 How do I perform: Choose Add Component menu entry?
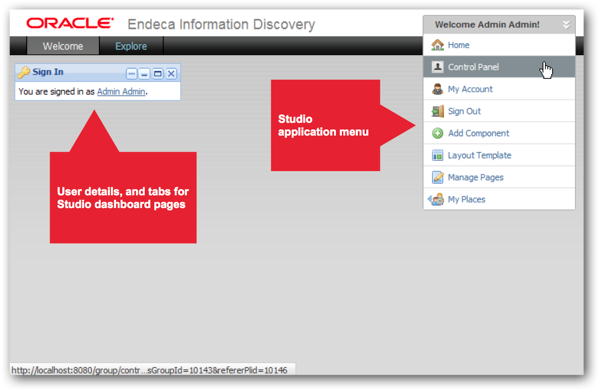499,133
